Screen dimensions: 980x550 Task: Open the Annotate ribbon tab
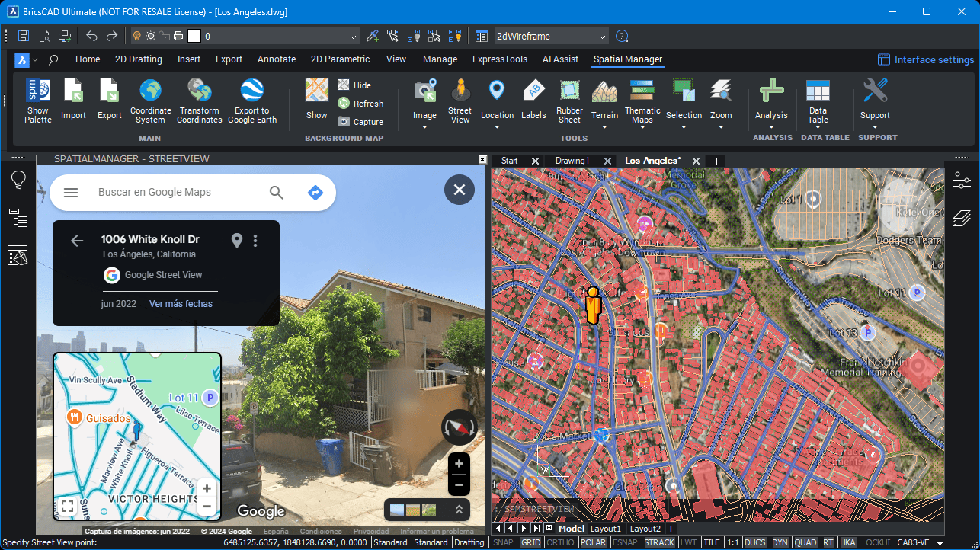(x=277, y=59)
